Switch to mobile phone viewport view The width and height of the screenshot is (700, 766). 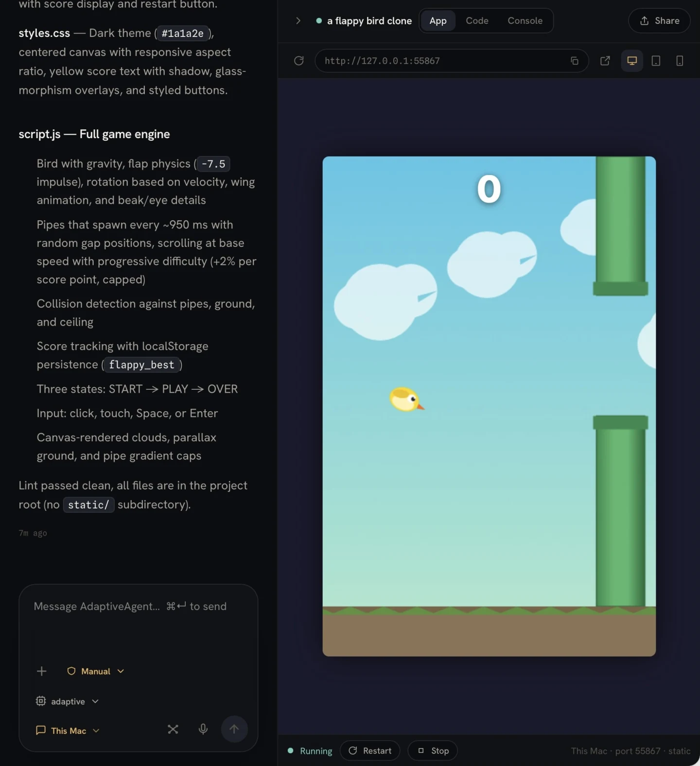680,61
